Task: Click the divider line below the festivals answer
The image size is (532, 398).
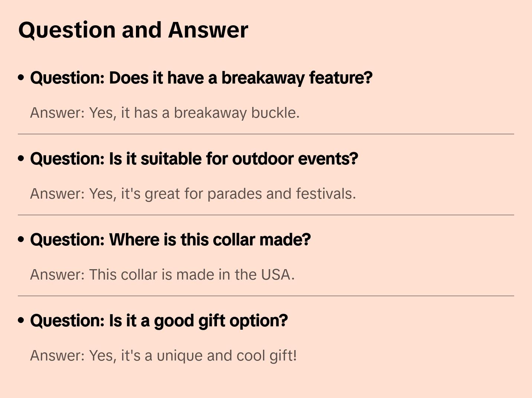Action: (x=266, y=215)
